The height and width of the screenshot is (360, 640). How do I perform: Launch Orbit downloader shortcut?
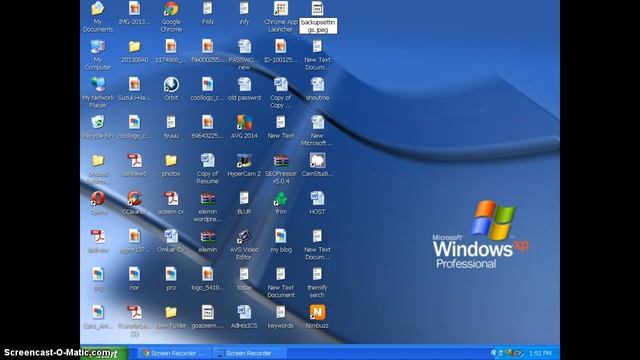pos(171,84)
